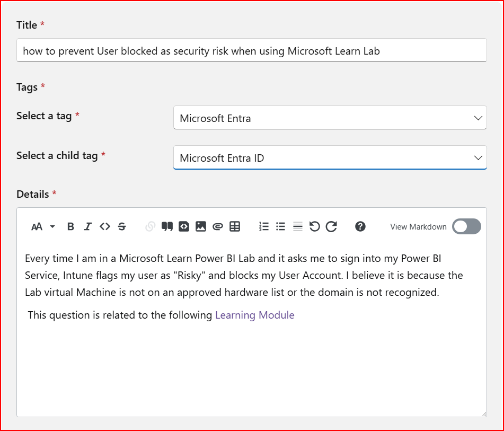This screenshot has width=504, height=431.
Task: Grab the Details box resize handle
Action: point(484,414)
